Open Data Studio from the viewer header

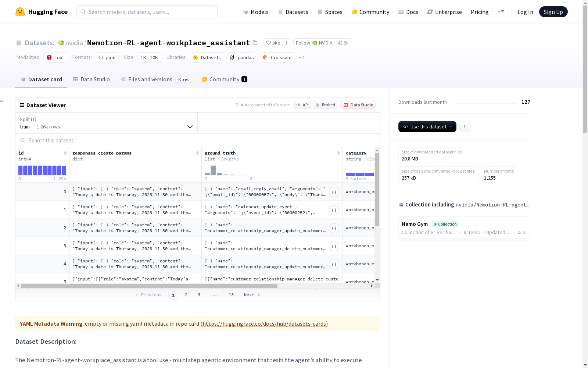[x=358, y=105]
